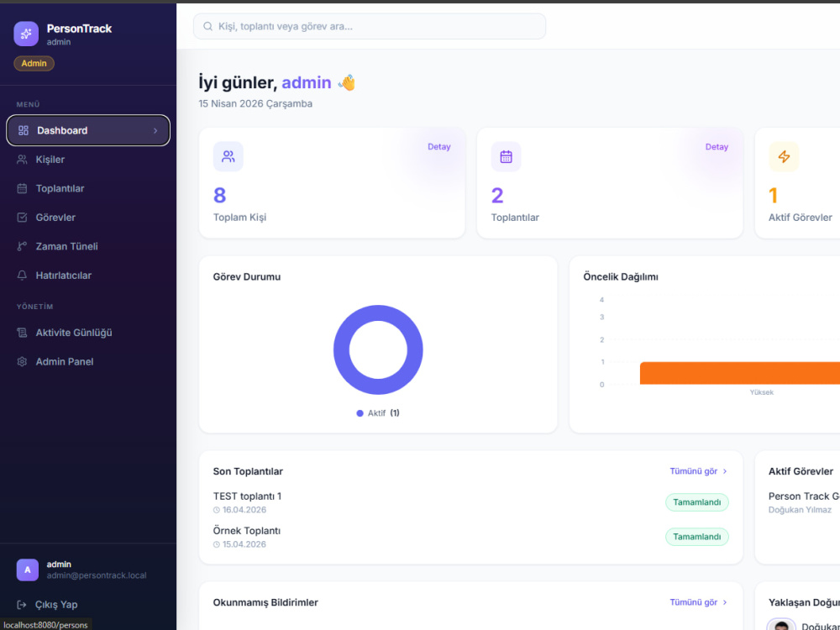Image resolution: width=840 pixels, height=630 pixels.
Task: Click the Aktif Görevler lightning icon
Action: pos(784,156)
